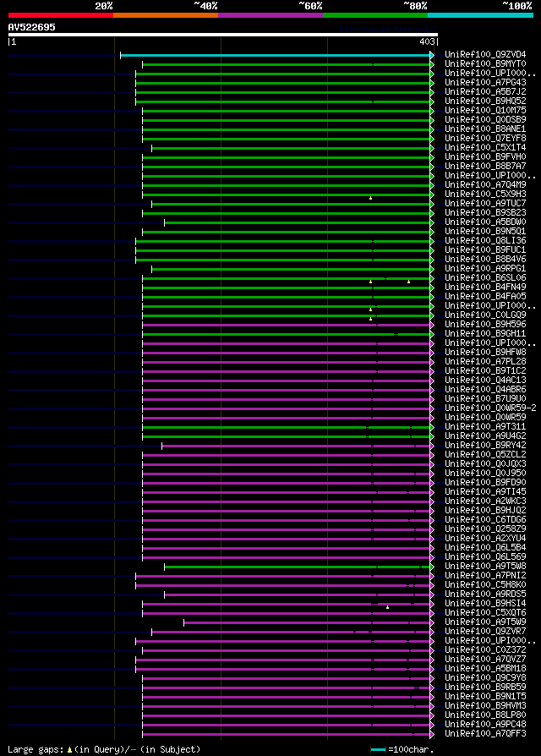Click the UniRef100_B8B4V6 hit name
Viewport: 541px width, 756px height.
pyautogui.click(x=485, y=260)
